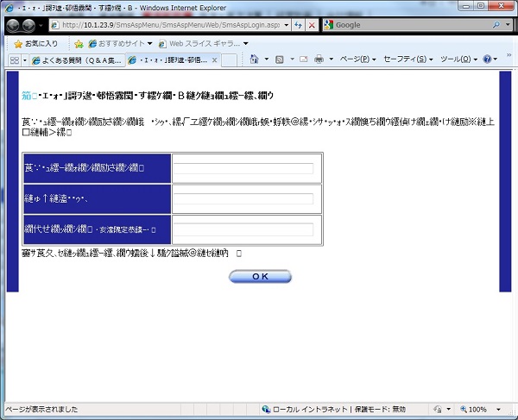Maximize the Internet Explorer window
This screenshot has width=518, height=420.
(x=481, y=6)
